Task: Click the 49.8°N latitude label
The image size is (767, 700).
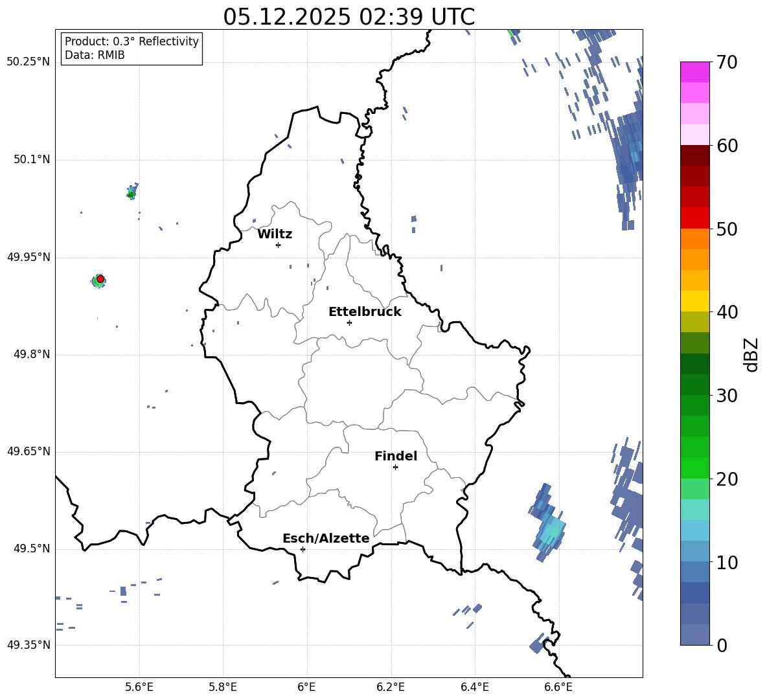Action: 31,354
